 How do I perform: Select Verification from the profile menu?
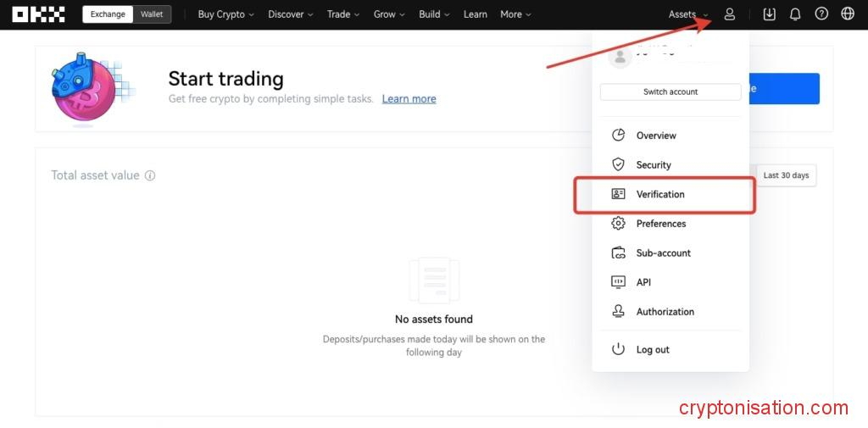click(x=660, y=194)
